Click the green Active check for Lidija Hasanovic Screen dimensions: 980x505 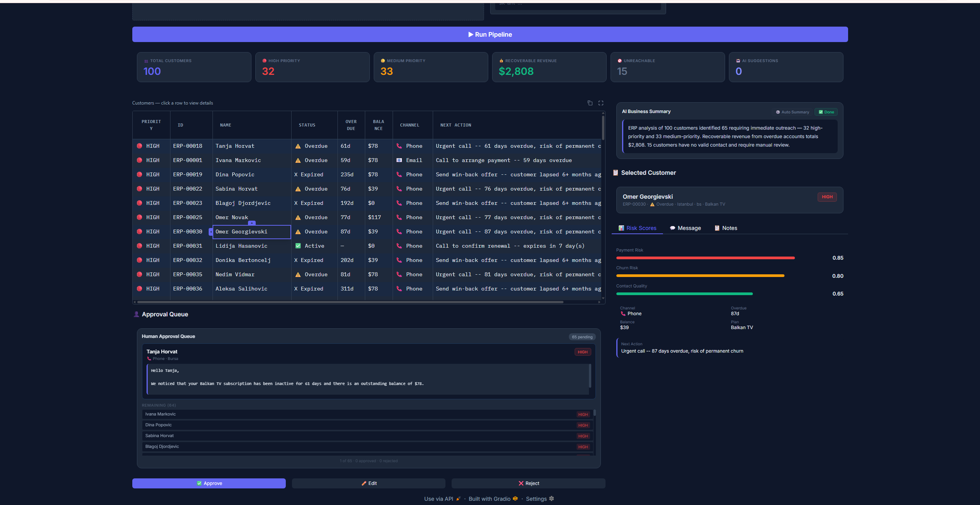point(298,246)
